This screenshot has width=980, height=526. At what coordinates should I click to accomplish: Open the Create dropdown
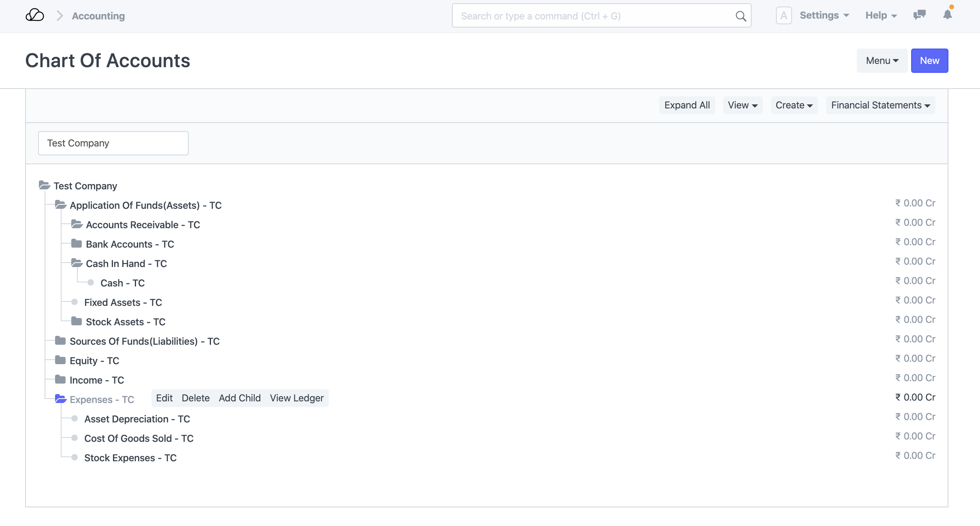[794, 105]
